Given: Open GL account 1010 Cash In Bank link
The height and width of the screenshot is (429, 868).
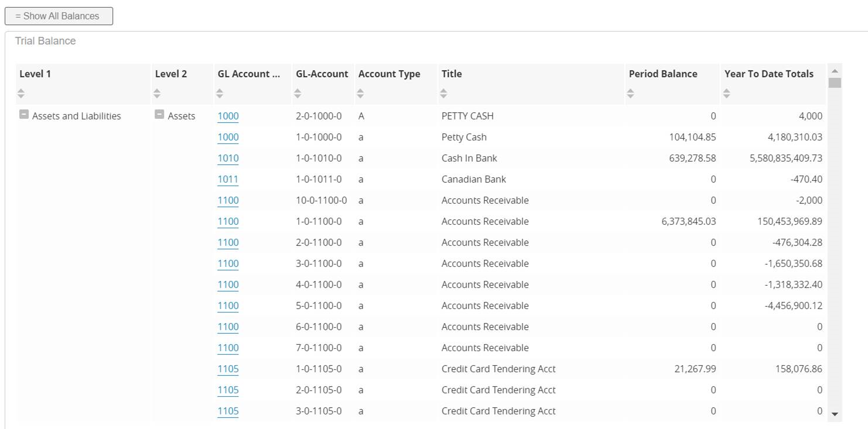Looking at the screenshot, I should coord(228,158).
